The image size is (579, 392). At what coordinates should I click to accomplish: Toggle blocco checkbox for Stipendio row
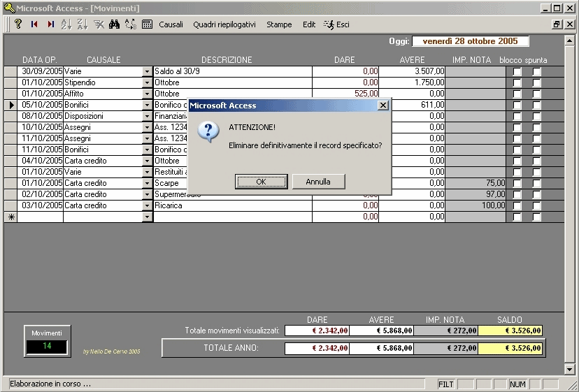click(517, 82)
